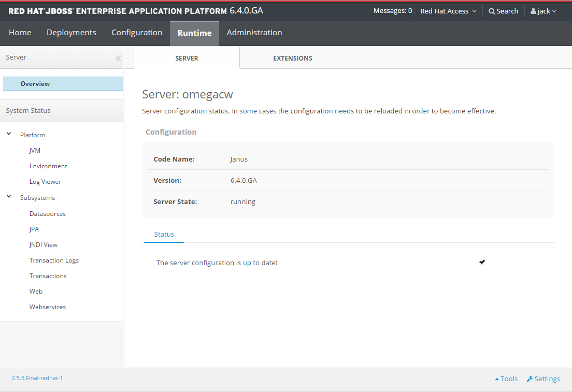Collapse the Server sidebar with double-chevron icon
Viewport: 572px width, 392px height.
[118, 58]
